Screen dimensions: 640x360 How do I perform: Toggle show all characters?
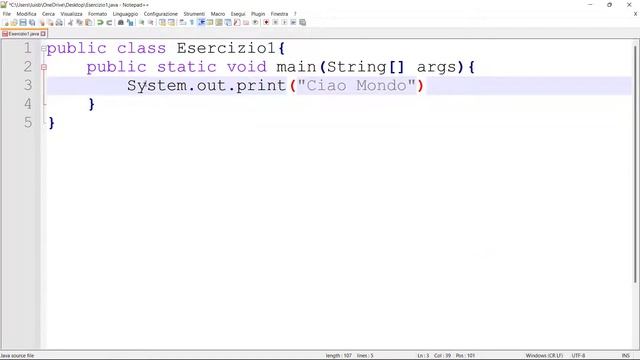pyautogui.click(x=191, y=22)
